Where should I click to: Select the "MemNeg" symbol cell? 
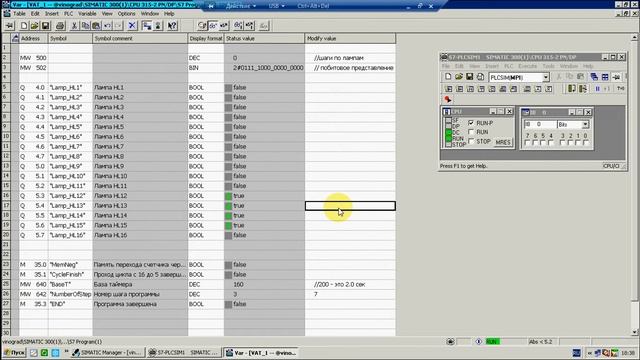point(70,264)
